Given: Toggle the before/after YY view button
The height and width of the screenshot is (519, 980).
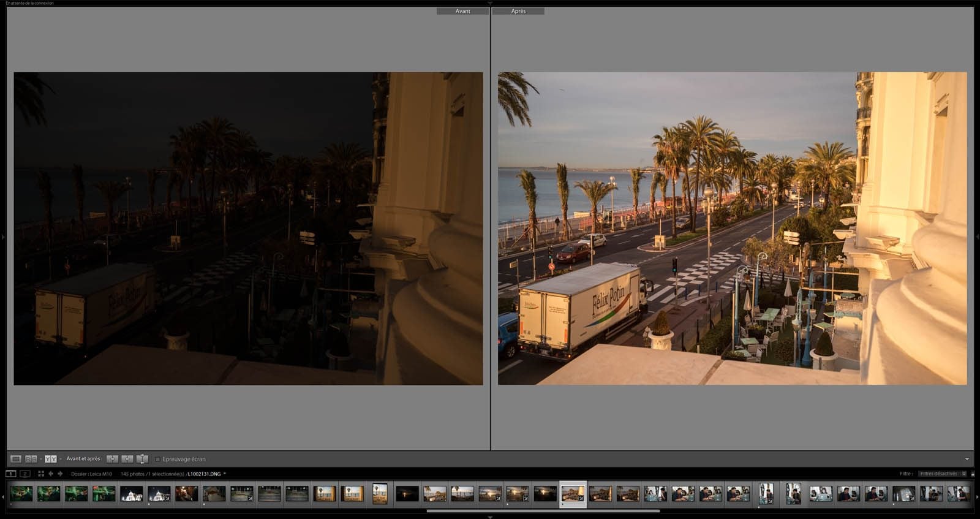Looking at the screenshot, I should pos(50,459).
